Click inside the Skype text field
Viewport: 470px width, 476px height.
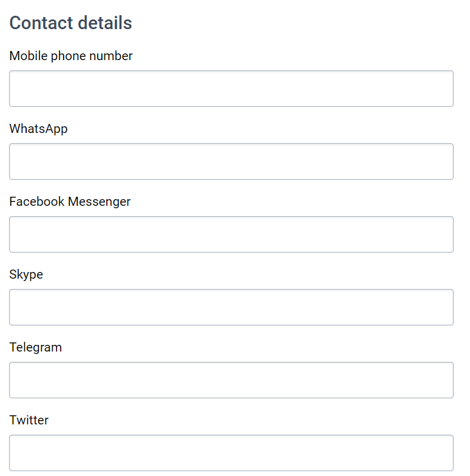coord(231,307)
